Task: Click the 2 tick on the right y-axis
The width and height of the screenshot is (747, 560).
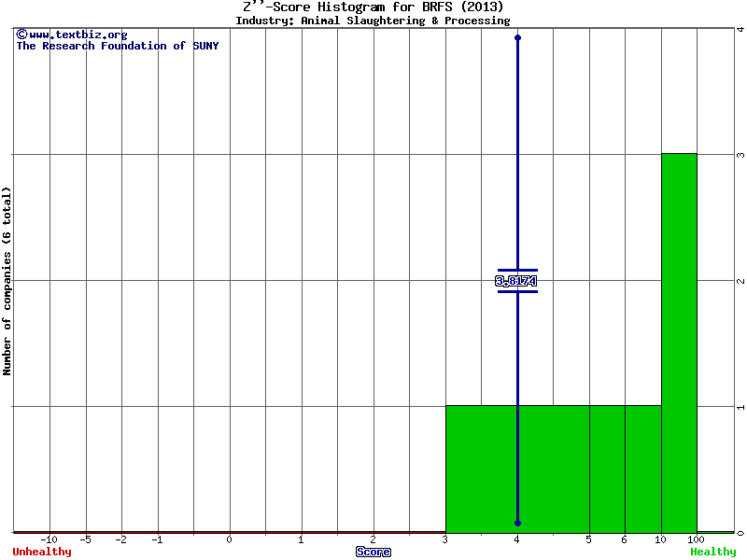Action: pyautogui.click(x=740, y=281)
